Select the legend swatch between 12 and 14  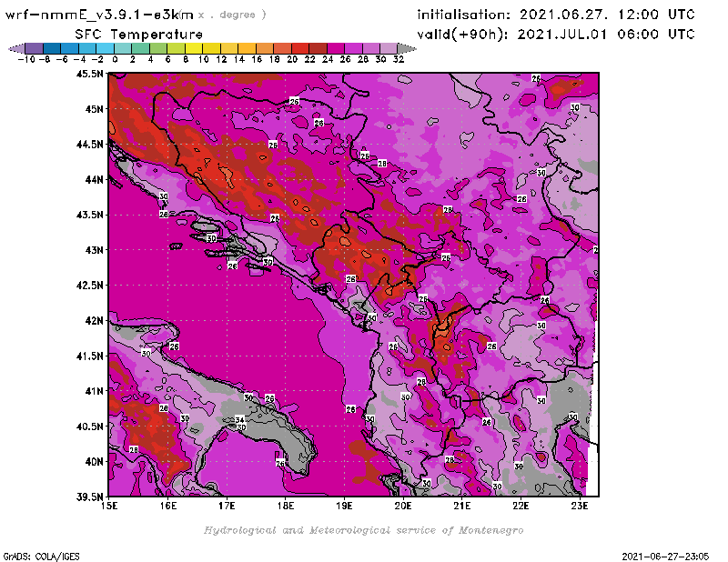(x=229, y=48)
